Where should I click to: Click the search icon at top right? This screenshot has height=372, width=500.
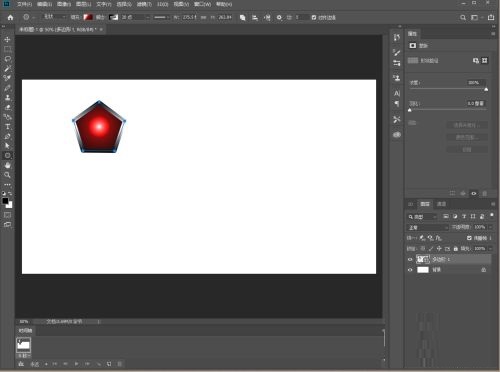(x=463, y=17)
